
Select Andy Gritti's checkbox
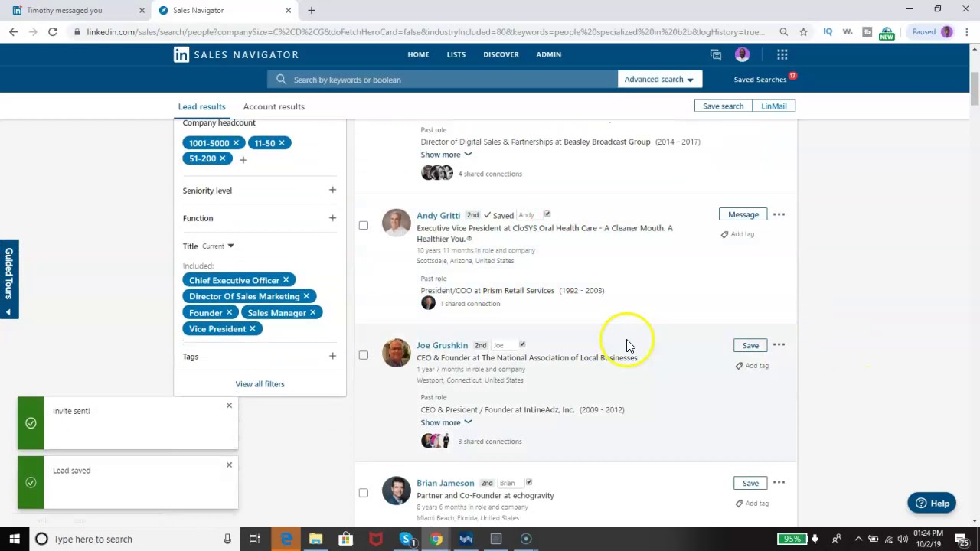364,225
